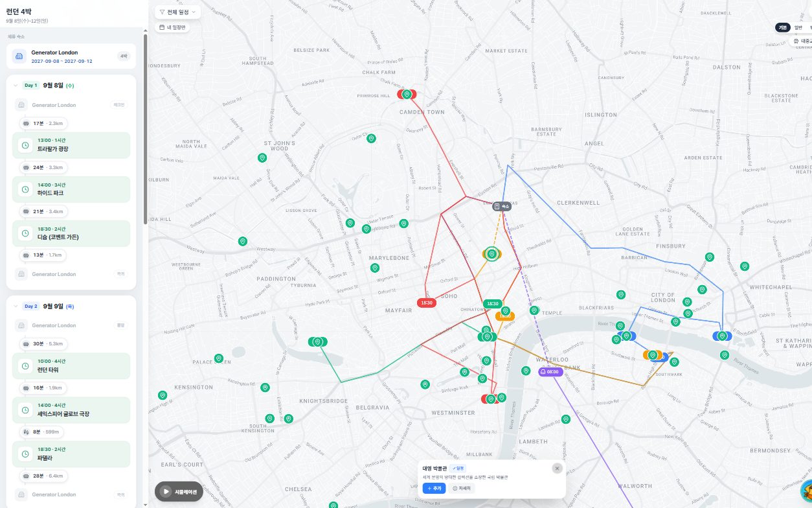Click the 4박 nights badge
Viewport: 812px width, 508px height.
tap(123, 56)
